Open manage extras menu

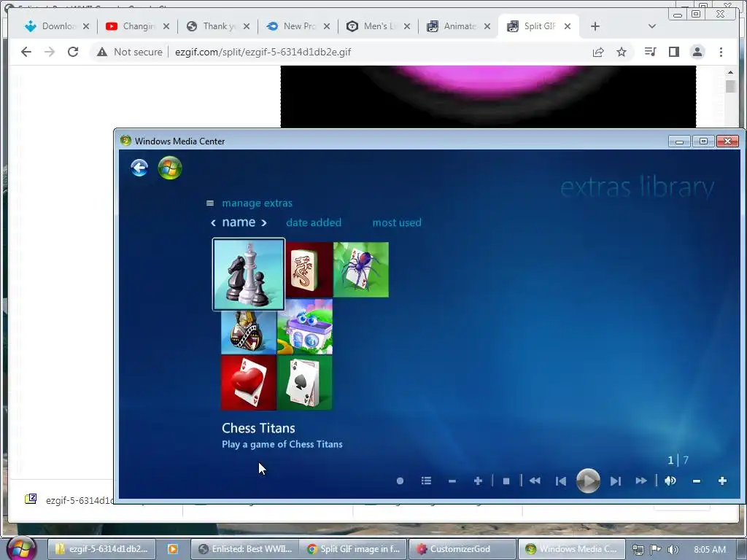pos(257,203)
